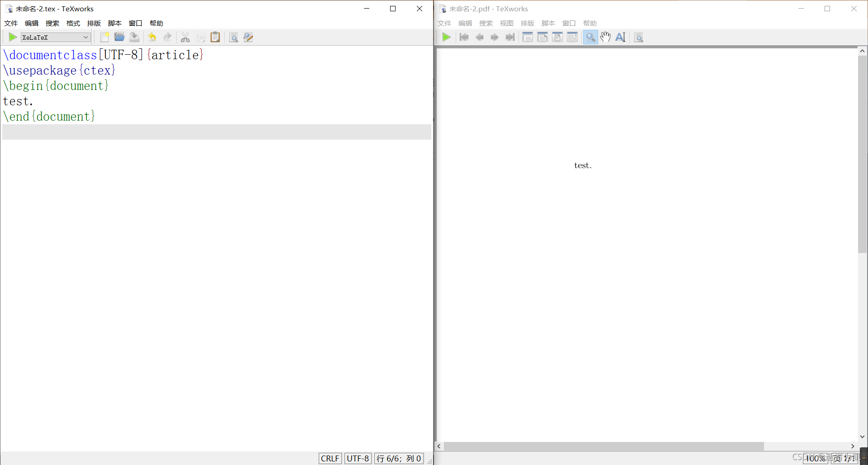Click the 'test.' line in editor
The height and width of the screenshot is (465, 868).
18,101
